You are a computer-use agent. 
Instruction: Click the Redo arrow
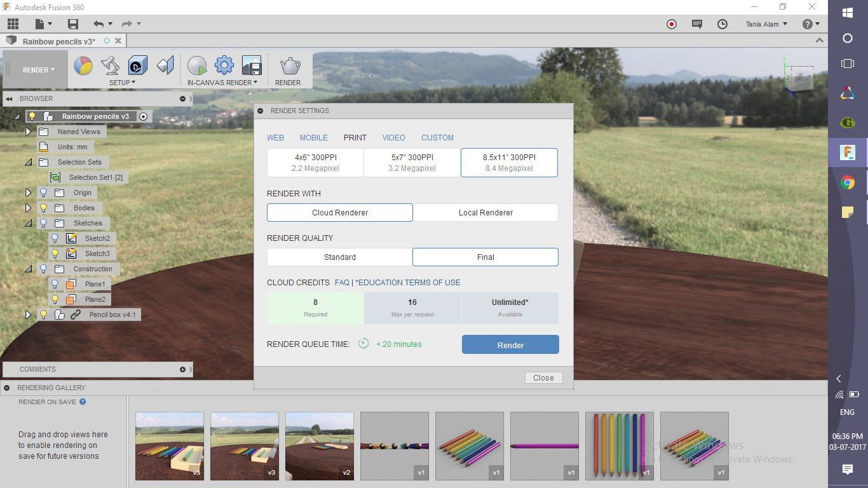click(x=126, y=24)
